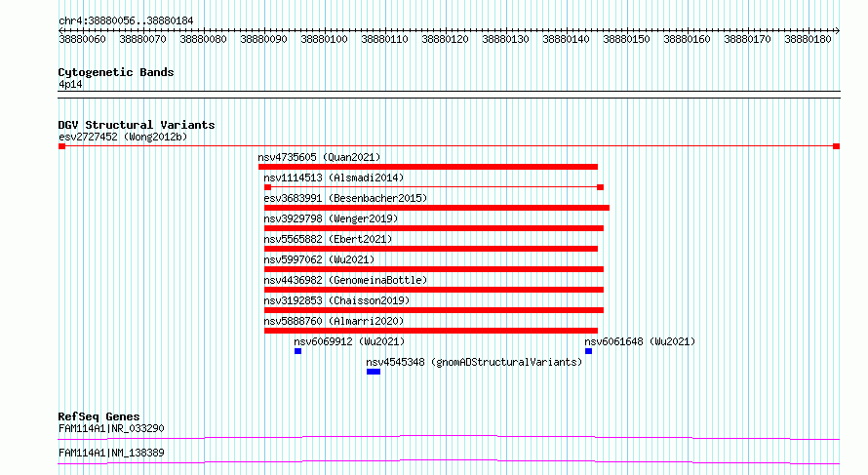Open variant nsv3929798 (Wenger2019) label

coord(331,218)
